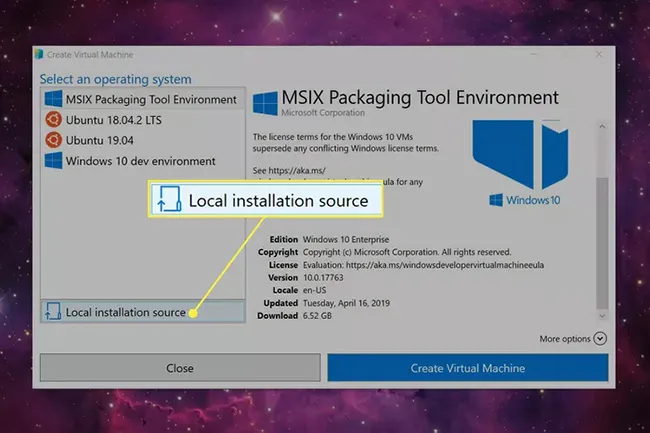This screenshot has height=433, width=650.
Task: Click the Local installation source icon in bottom-left panel
Action: [x=53, y=312]
